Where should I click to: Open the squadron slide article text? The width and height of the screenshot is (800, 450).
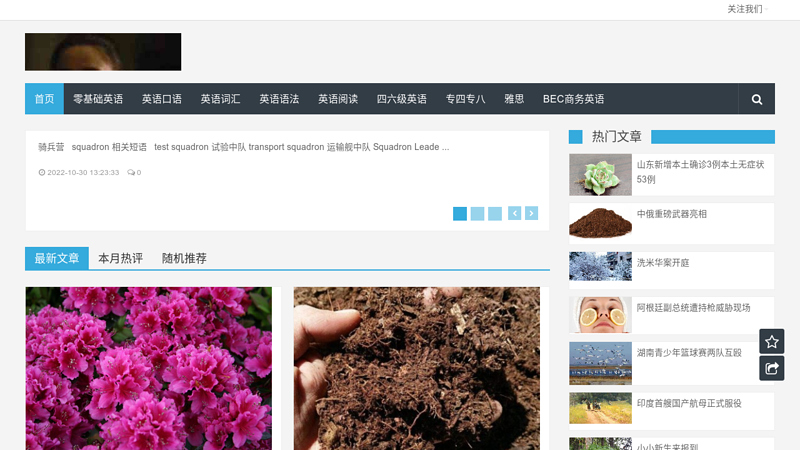244,147
